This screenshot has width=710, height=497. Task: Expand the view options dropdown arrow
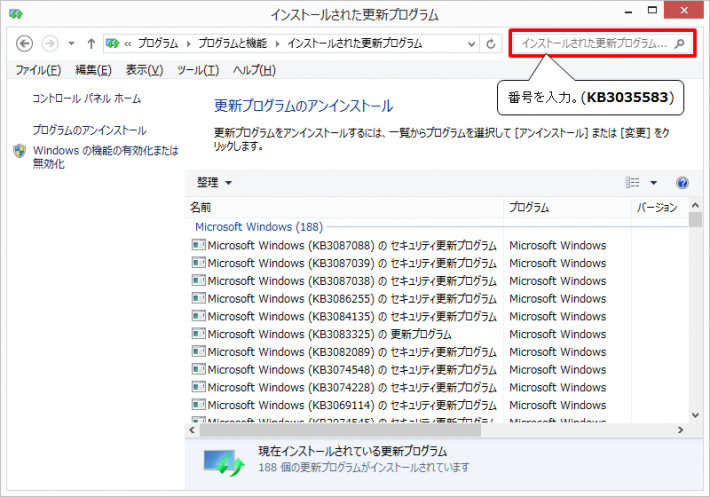653,183
